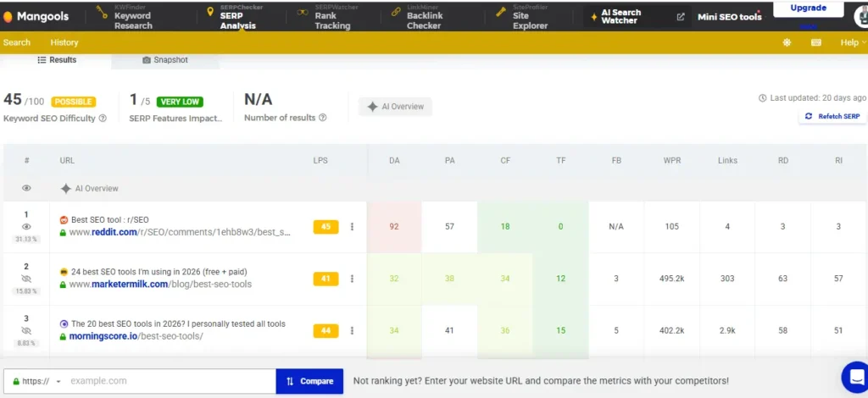Screen dimensions: 868x398
Task: Switch to the Results tab
Action: tap(57, 59)
